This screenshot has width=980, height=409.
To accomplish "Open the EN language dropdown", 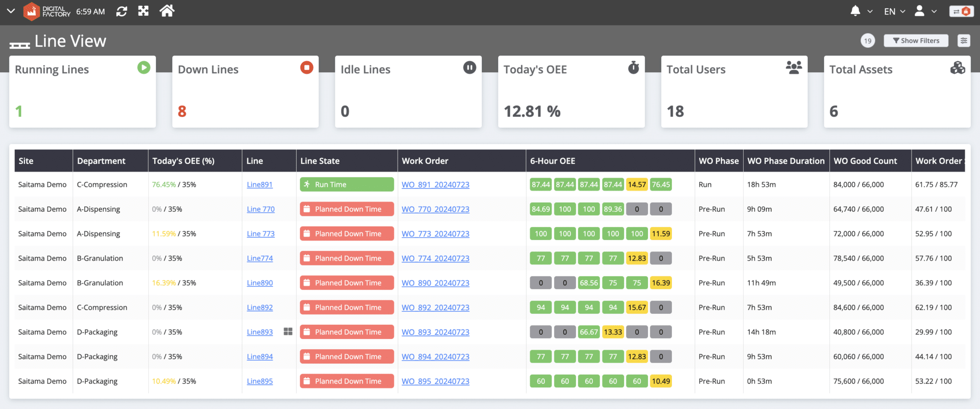I will (894, 11).
